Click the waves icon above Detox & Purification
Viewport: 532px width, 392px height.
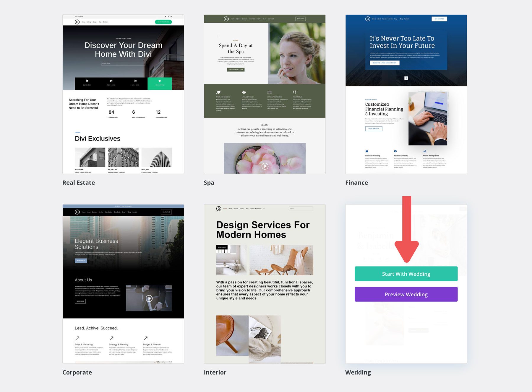tap(269, 92)
